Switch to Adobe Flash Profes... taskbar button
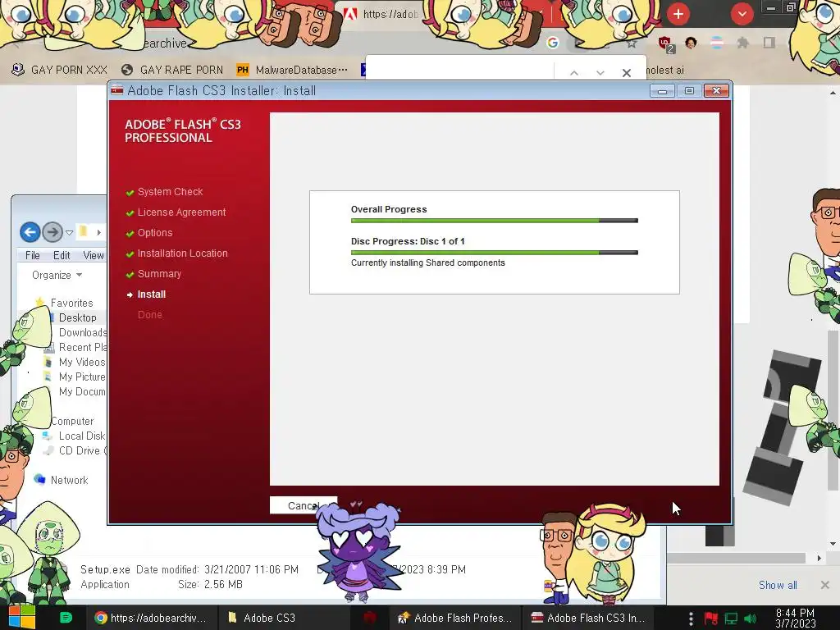The height and width of the screenshot is (630, 840). (455, 618)
